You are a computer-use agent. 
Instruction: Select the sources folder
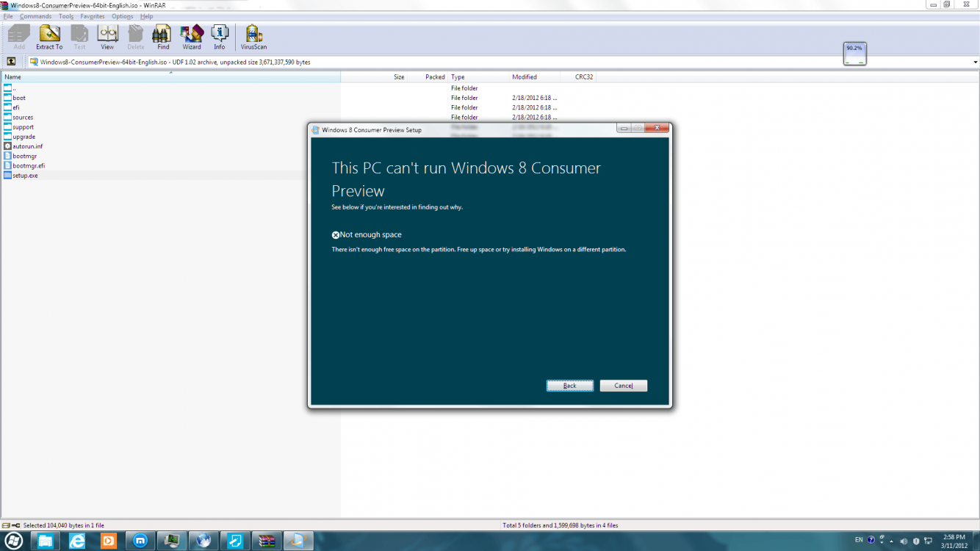pyautogui.click(x=18, y=118)
